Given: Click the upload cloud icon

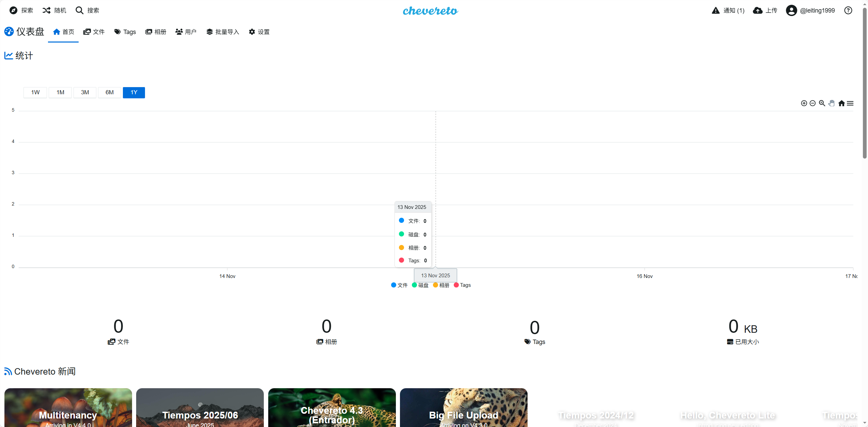Looking at the screenshot, I should [x=757, y=11].
